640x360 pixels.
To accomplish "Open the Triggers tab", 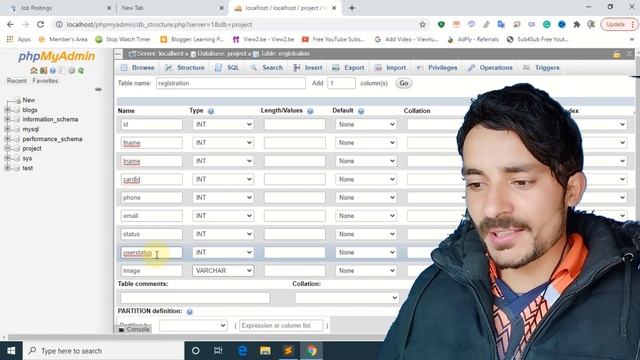I will [x=542, y=68].
